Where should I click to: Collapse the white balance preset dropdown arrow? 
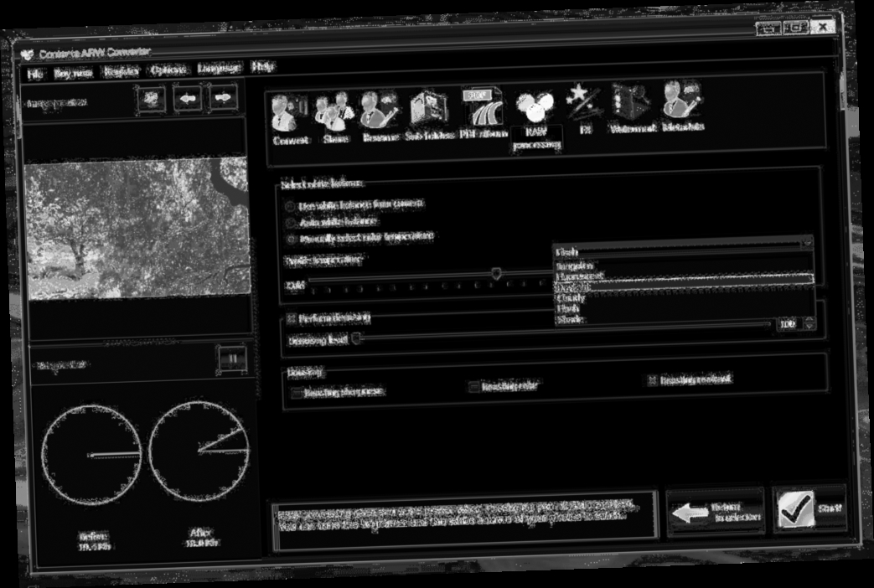[806, 243]
